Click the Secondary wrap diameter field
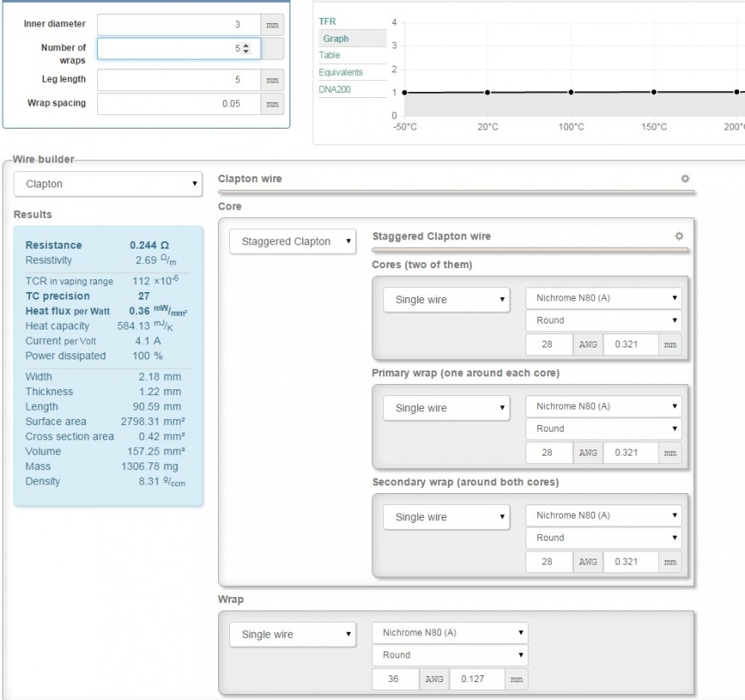This screenshot has width=745, height=700. coord(631,561)
